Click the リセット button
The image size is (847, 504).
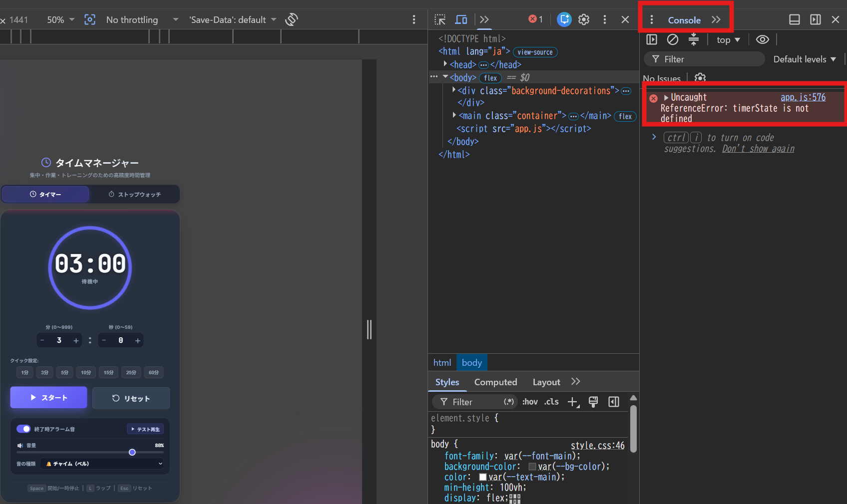tap(131, 398)
